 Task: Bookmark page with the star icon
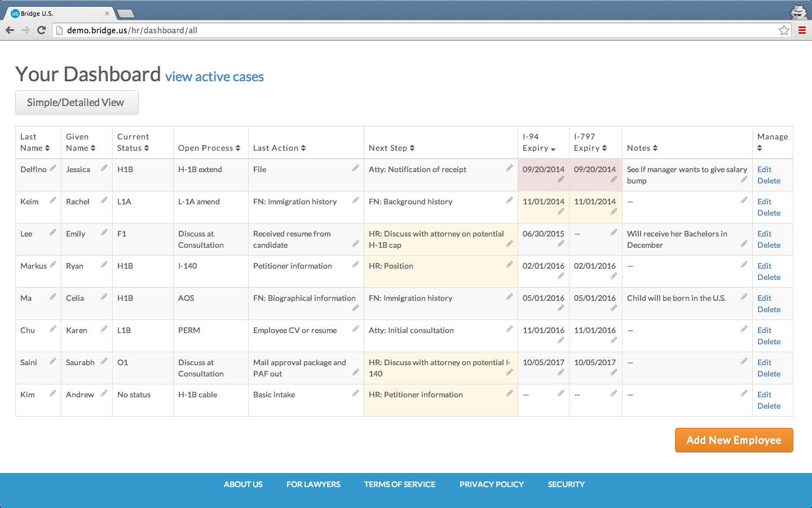pyautogui.click(x=784, y=30)
